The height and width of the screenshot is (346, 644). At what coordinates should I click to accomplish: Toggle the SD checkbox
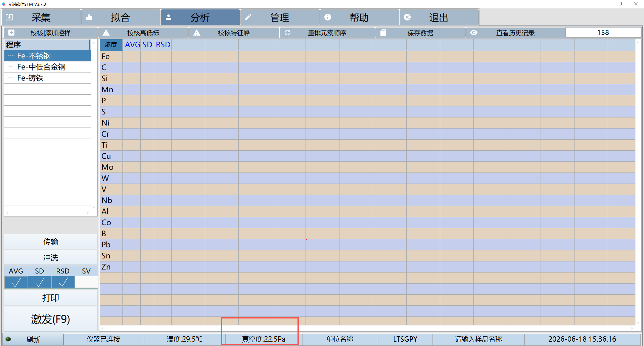point(40,282)
